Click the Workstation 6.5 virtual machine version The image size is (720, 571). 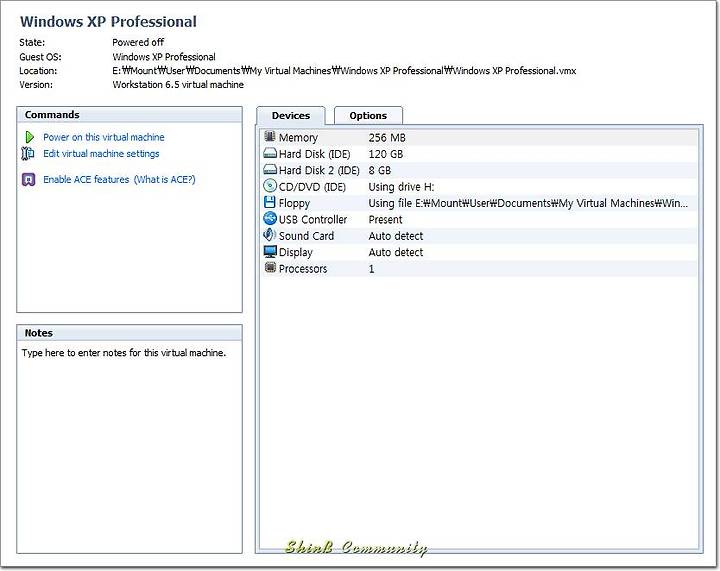coord(178,84)
